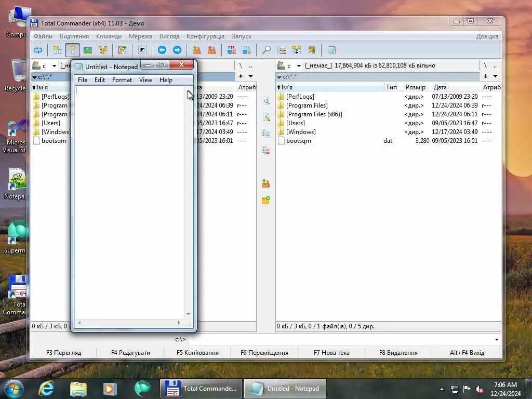
Task: Open the Файли menu in Total Commander
Action: (43, 36)
